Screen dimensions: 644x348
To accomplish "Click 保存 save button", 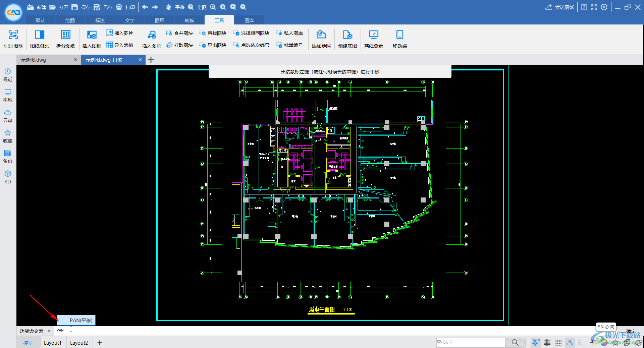I will (81, 7).
